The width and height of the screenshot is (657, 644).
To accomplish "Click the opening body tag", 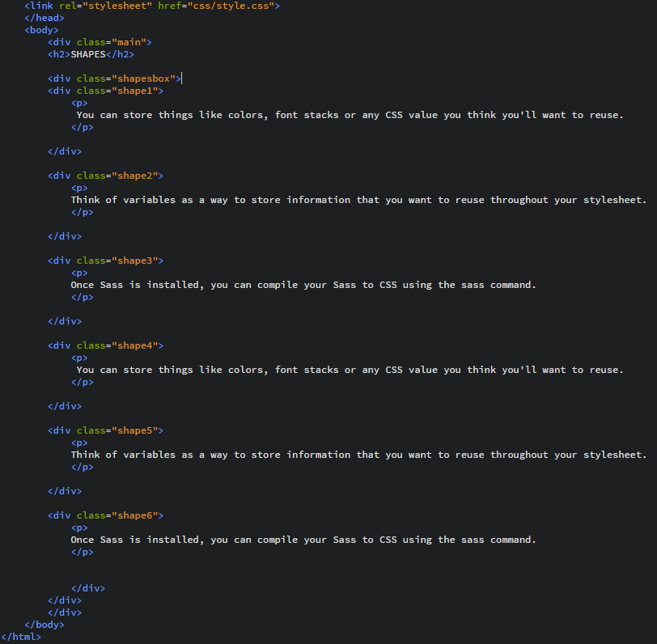I will coord(41,30).
